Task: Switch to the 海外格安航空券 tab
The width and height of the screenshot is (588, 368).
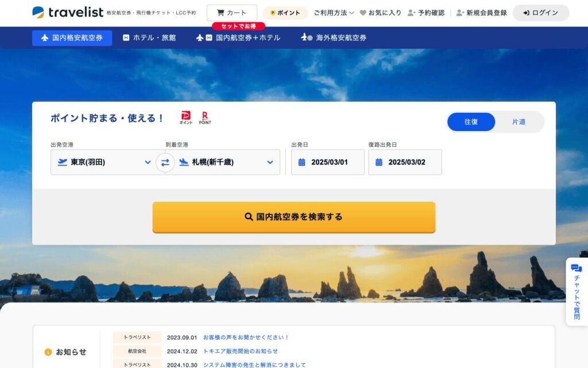Action: (x=334, y=37)
